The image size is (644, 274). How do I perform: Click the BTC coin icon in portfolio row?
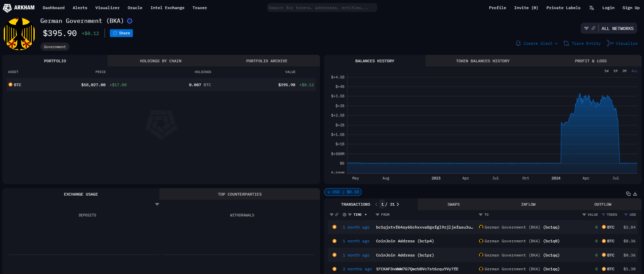coord(10,84)
